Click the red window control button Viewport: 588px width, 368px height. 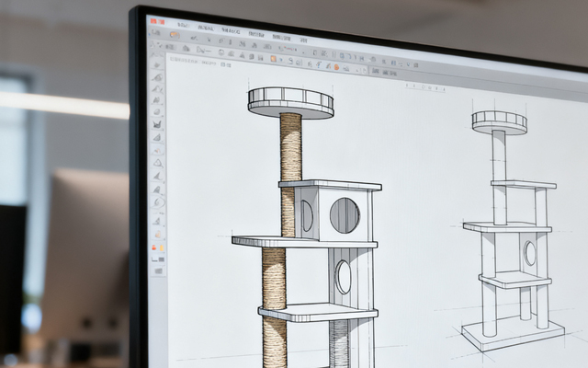[x=153, y=20]
